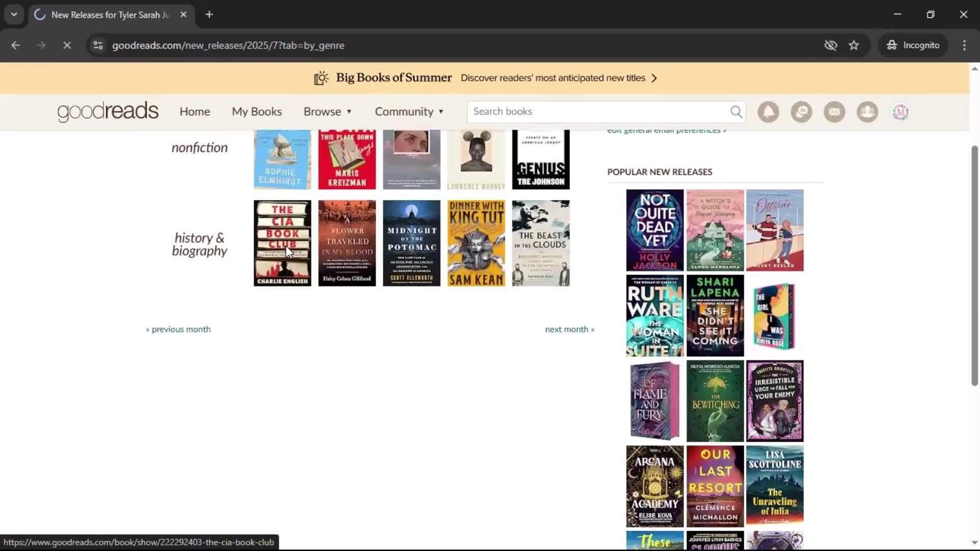Viewport: 980px width, 551px height.
Task: Open A Witch's Guide cover by Sangu Mandanna
Action: (715, 230)
